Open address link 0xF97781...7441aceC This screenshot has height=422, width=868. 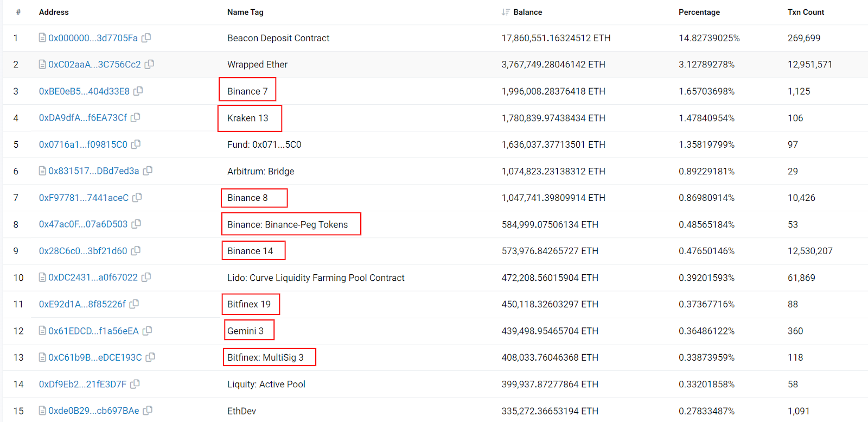tap(84, 197)
